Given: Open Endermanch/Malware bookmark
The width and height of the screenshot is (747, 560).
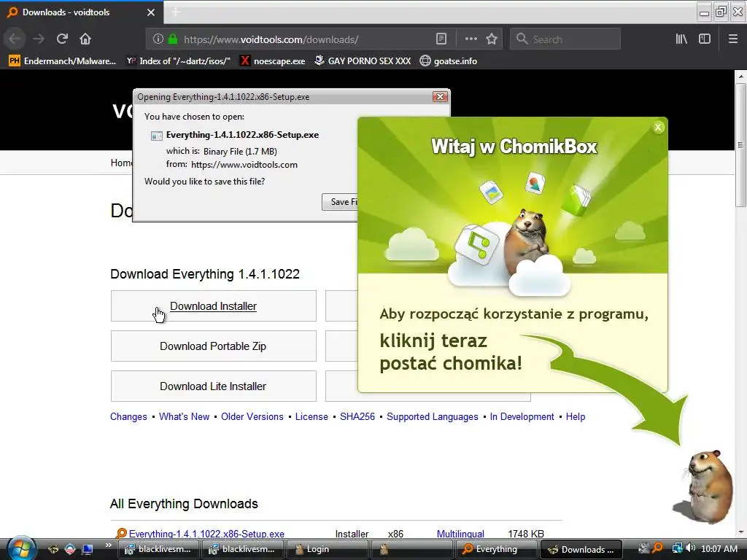Looking at the screenshot, I should pos(62,61).
